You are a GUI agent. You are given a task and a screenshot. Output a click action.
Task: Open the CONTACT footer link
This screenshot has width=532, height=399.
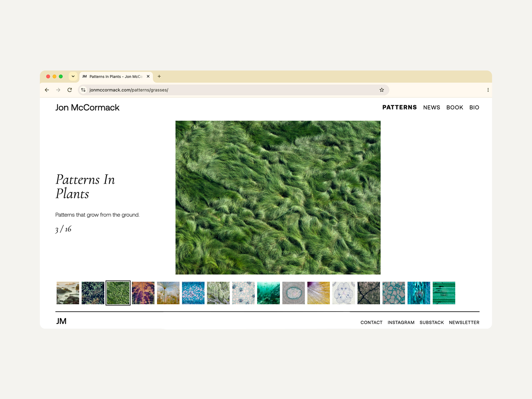[371, 323]
